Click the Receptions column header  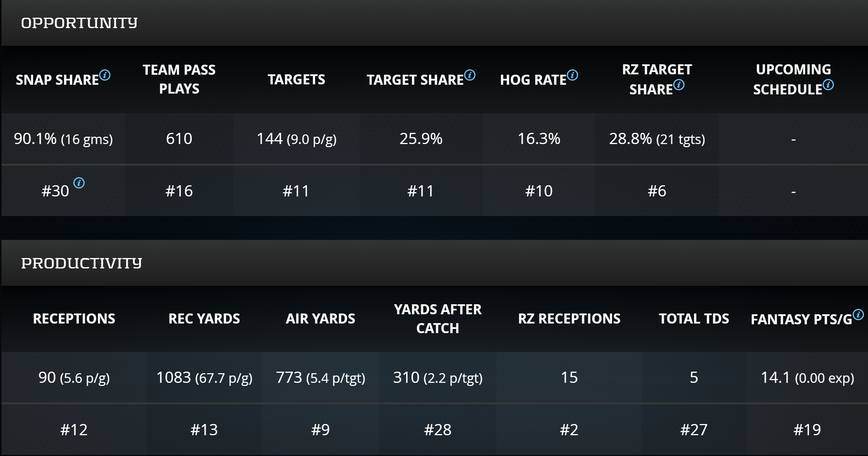point(74,319)
